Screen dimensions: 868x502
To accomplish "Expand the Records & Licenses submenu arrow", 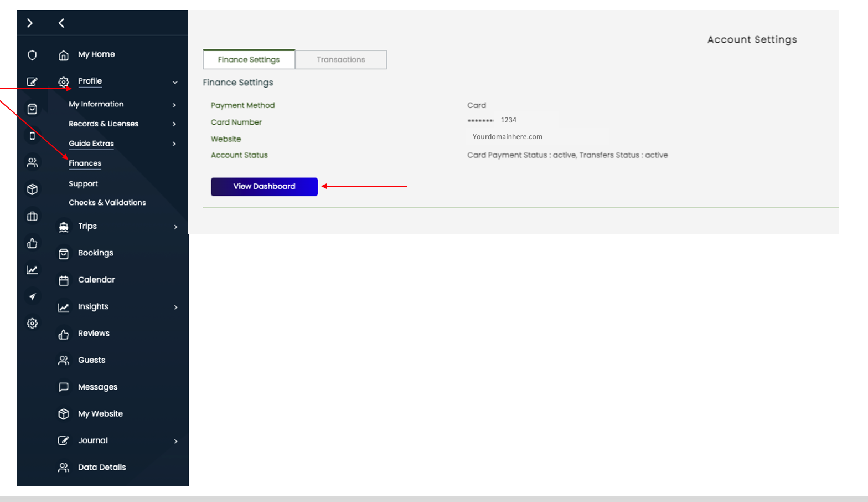I will click(174, 124).
